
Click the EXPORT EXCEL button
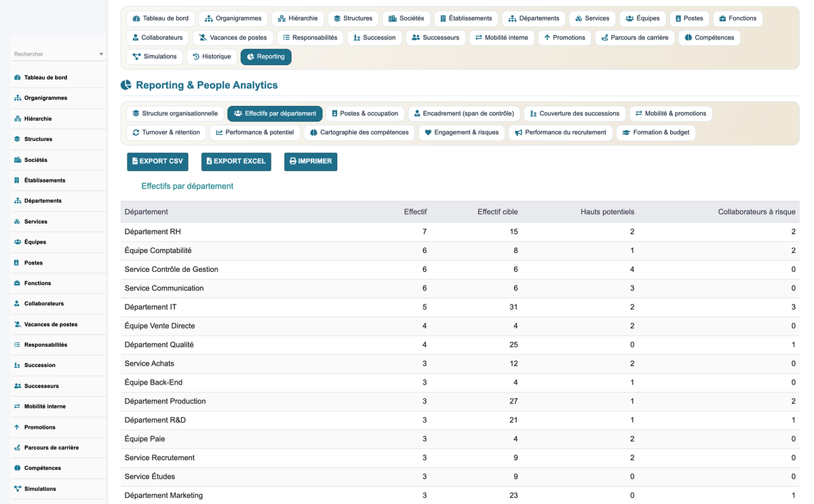click(x=236, y=161)
